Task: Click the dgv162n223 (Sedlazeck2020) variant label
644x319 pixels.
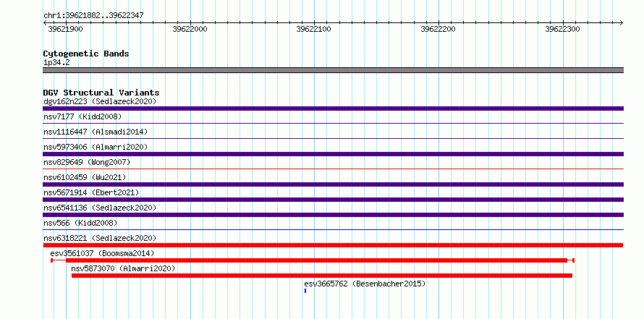Action: click(x=100, y=101)
